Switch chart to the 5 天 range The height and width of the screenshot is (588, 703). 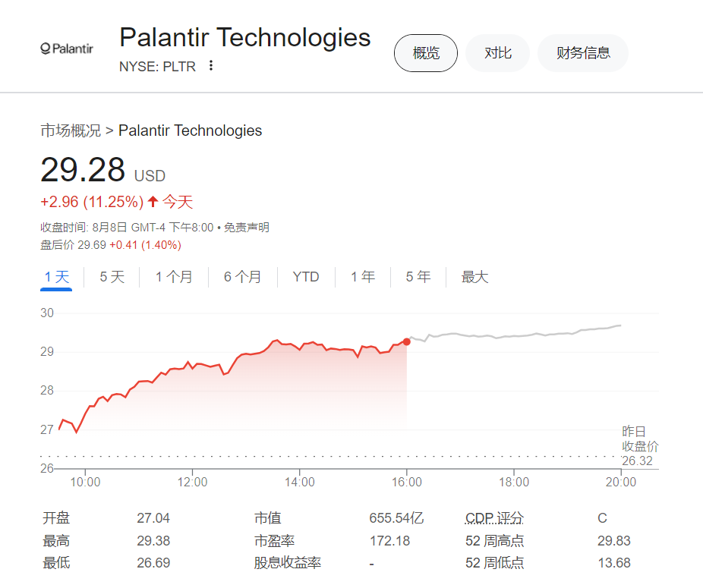click(x=112, y=277)
